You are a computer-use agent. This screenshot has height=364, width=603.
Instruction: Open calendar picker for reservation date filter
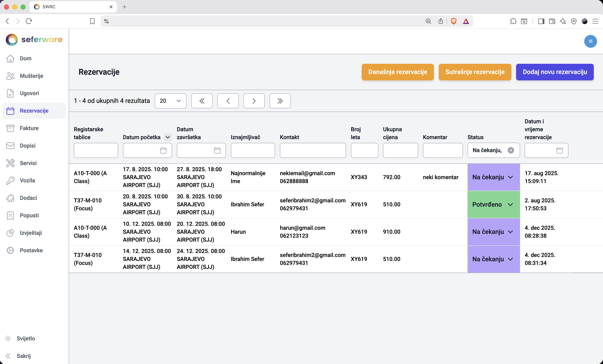tap(559, 150)
